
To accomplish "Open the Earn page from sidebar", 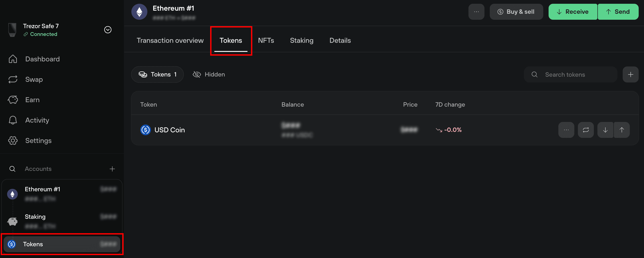I will click(32, 100).
